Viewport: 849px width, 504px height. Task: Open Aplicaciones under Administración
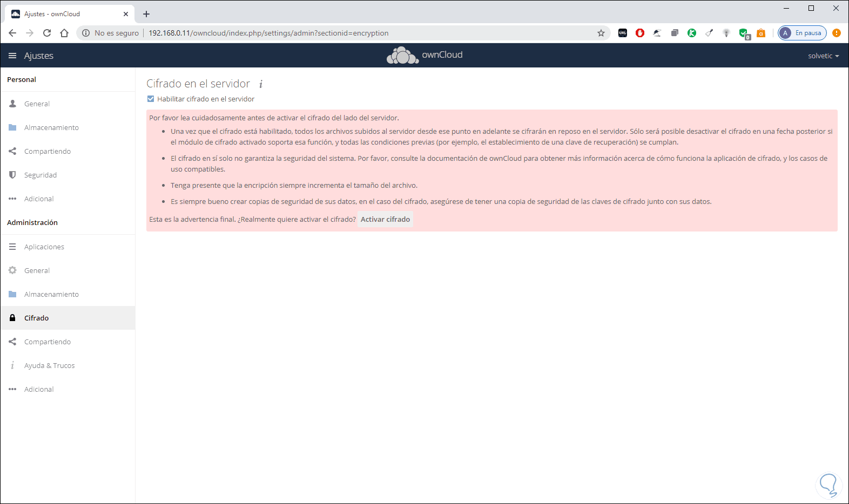click(x=68, y=247)
